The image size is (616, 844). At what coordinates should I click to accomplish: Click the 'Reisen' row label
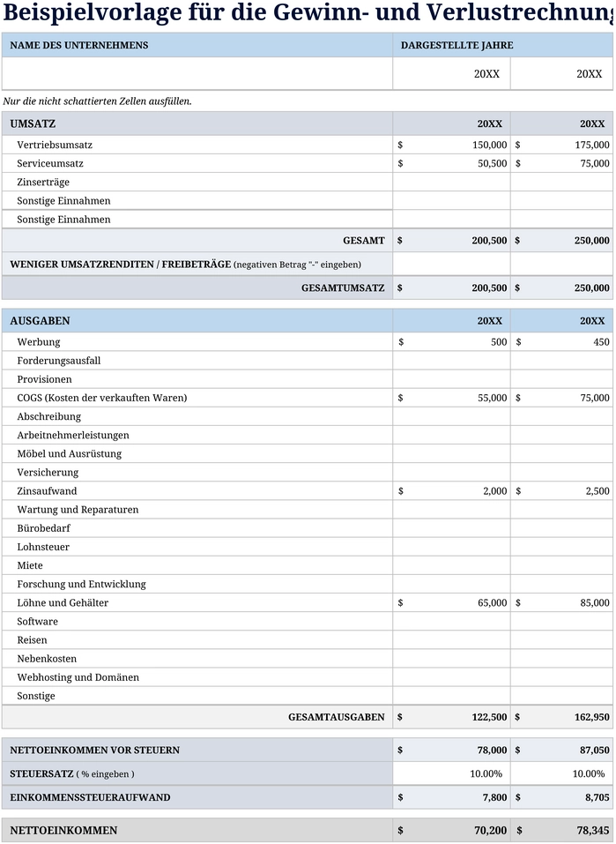(x=32, y=640)
